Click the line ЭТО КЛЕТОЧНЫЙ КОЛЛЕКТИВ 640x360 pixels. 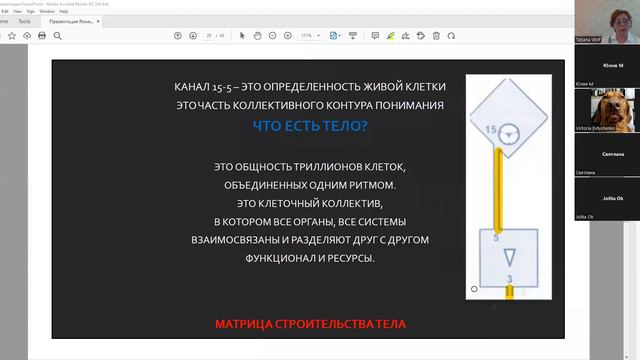point(310,203)
